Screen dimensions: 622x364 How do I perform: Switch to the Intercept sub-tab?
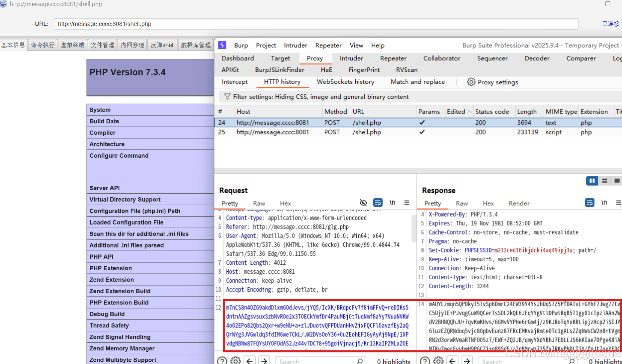pos(234,82)
